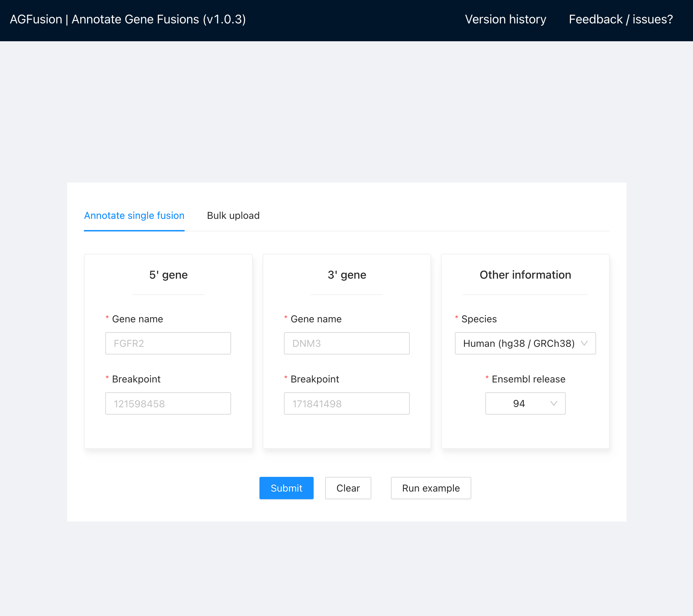Select the Annotate single fusion tab
The image size is (693, 616).
[x=134, y=215]
